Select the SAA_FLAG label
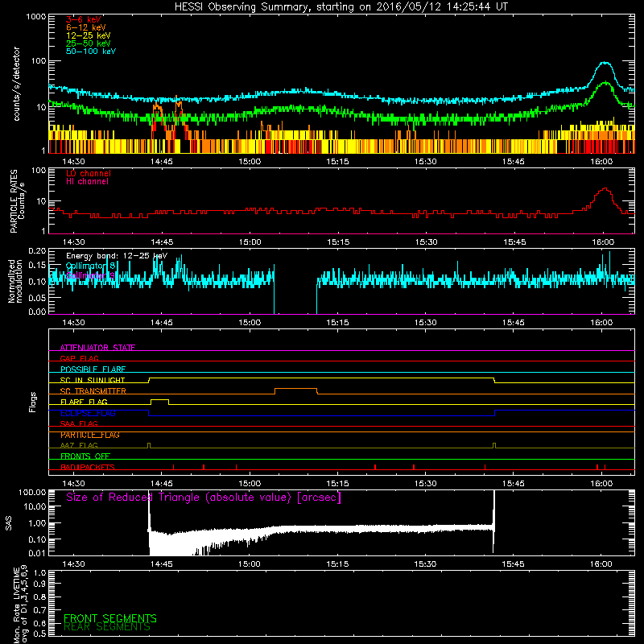Image resolution: width=644 pixels, height=644 pixels. point(79,423)
